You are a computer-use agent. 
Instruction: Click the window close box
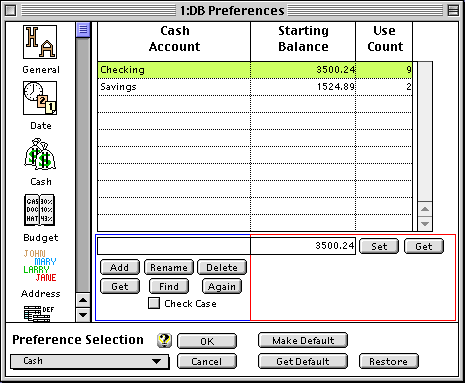click(x=11, y=11)
